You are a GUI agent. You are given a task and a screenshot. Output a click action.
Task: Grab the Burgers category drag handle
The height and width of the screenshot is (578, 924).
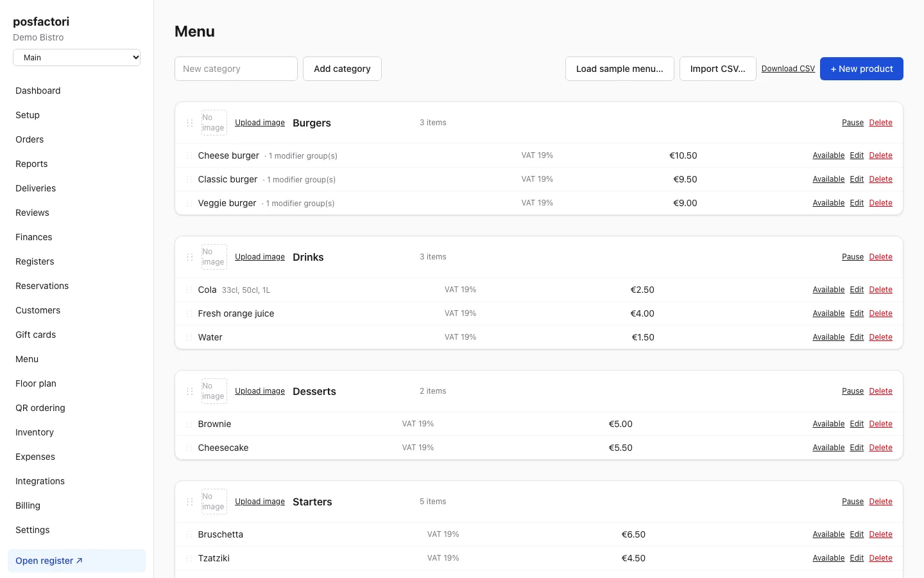189,123
